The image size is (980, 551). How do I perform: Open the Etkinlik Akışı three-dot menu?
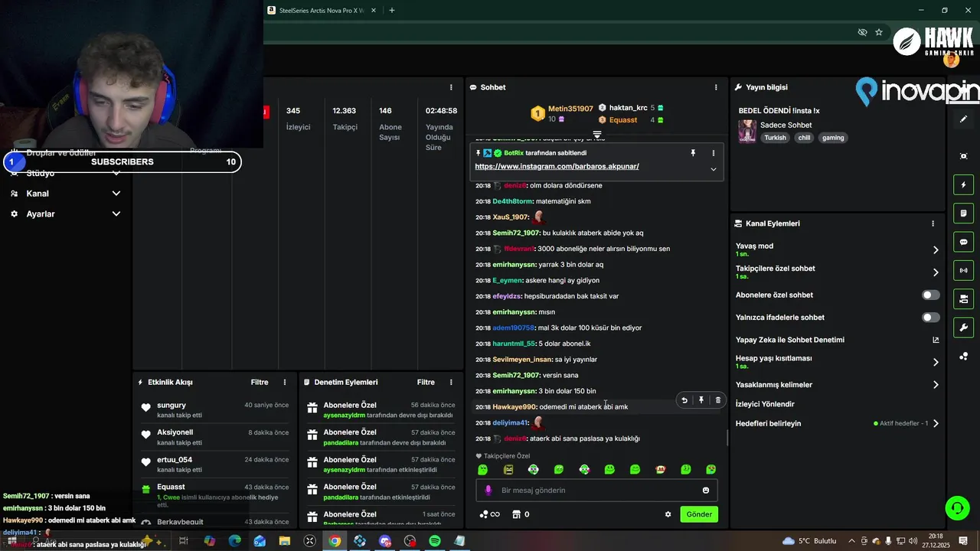coord(285,382)
